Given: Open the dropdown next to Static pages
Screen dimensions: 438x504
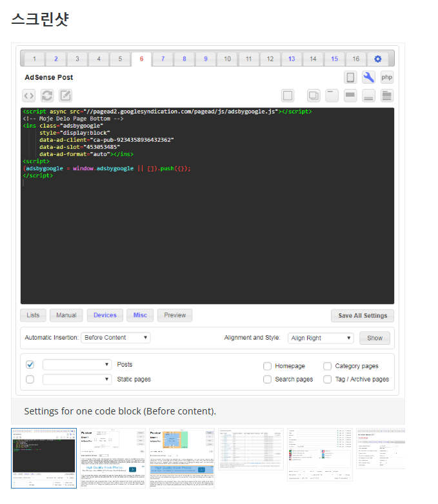Looking at the screenshot, I should 77,379.
